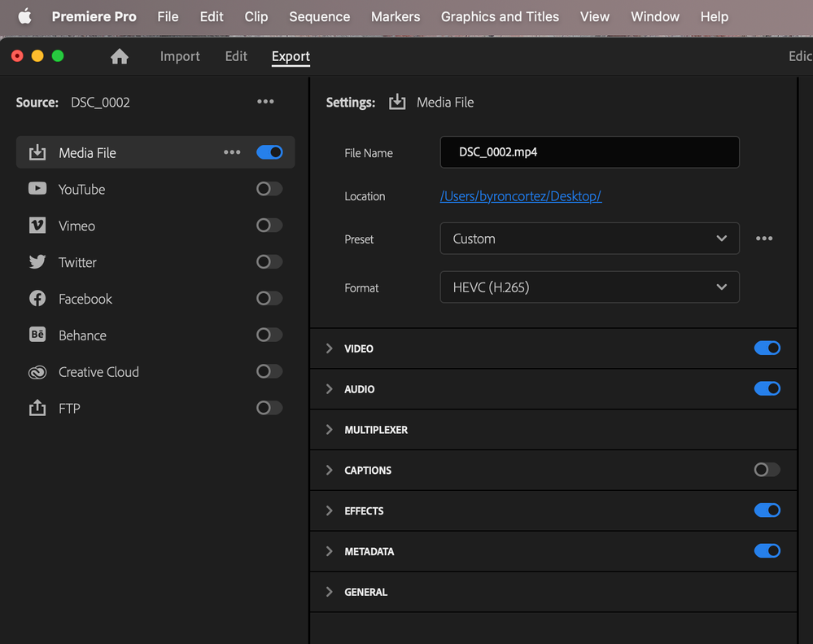Click the Facebook destination icon
This screenshot has height=644, width=813.
37,299
